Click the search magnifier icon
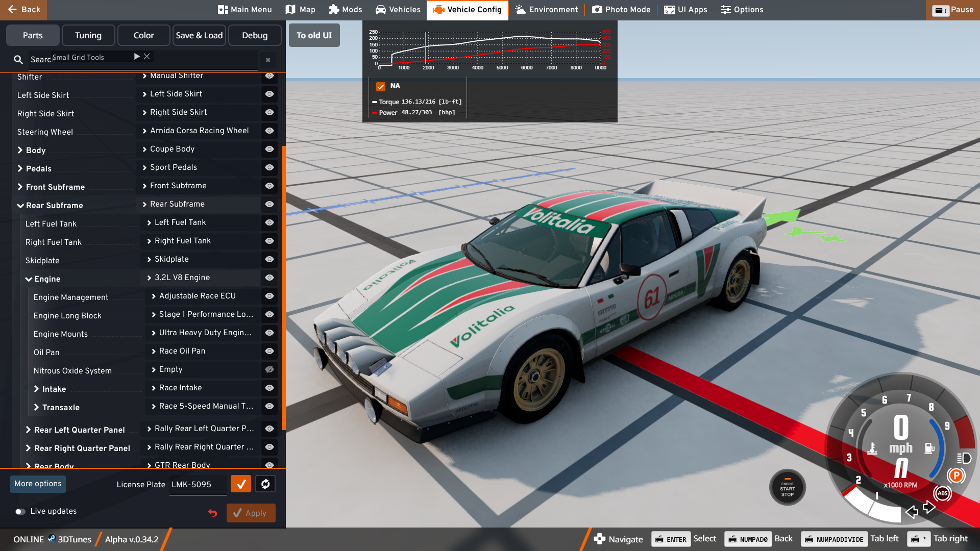This screenshot has width=980, height=551. 18,60
